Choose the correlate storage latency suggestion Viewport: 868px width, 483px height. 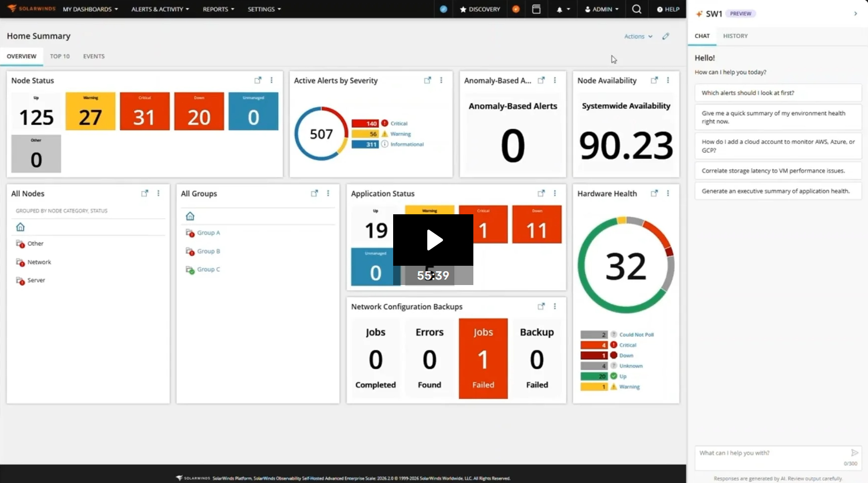click(778, 171)
